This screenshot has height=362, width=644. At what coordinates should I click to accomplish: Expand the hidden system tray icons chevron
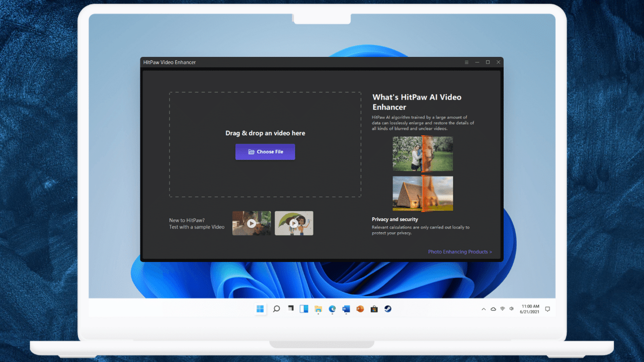[x=484, y=309]
